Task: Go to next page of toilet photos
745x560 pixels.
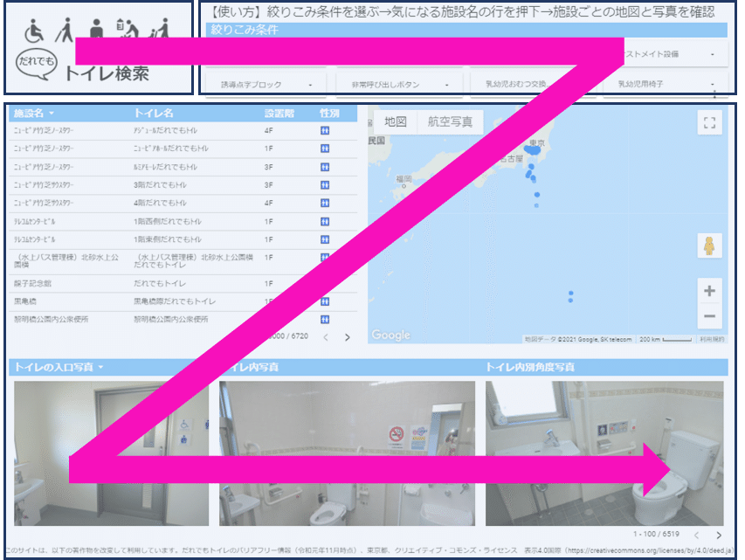Action: tap(719, 535)
